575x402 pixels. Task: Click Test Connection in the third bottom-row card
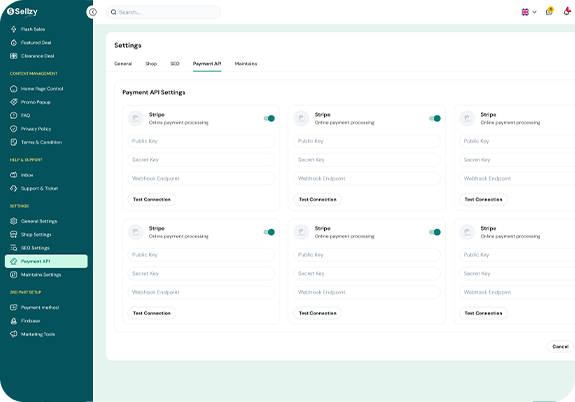point(483,313)
